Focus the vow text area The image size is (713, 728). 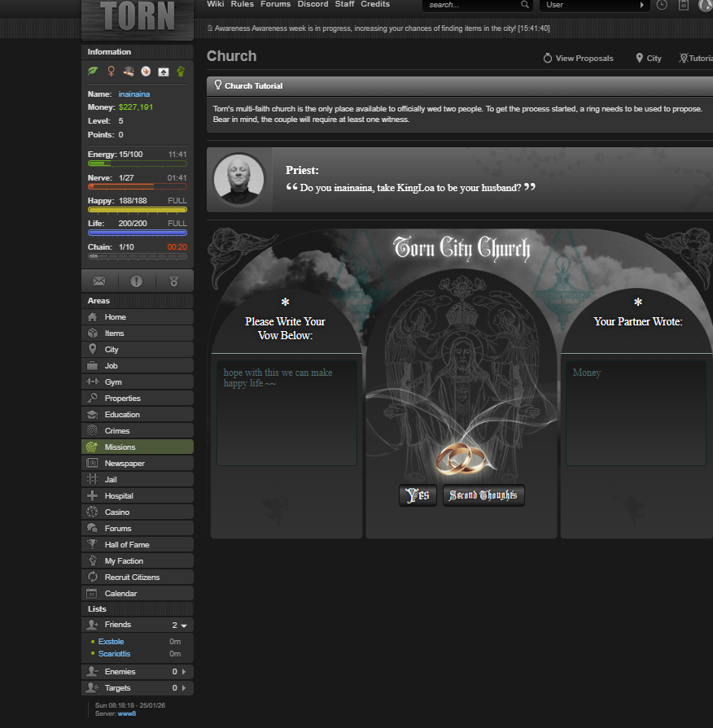pyautogui.click(x=287, y=413)
